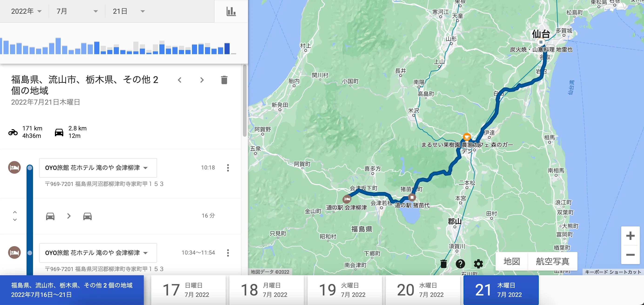Click the date text 2022年7月21日木曜日
This screenshot has height=305, width=644.
pyautogui.click(x=46, y=102)
